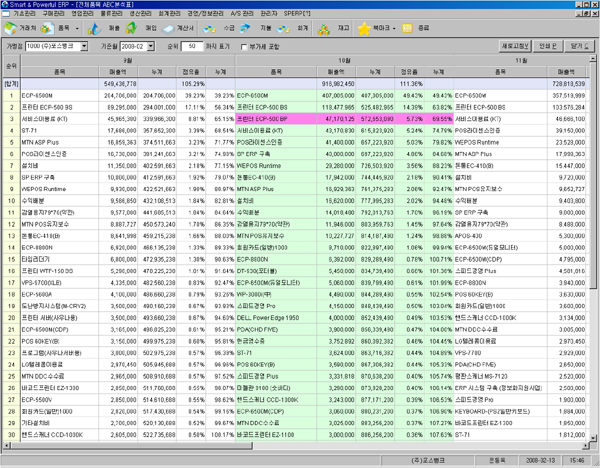The height and width of the screenshot is (468, 600).
Task: Select the ST-71 cell in row 4
Action: (x=60, y=131)
